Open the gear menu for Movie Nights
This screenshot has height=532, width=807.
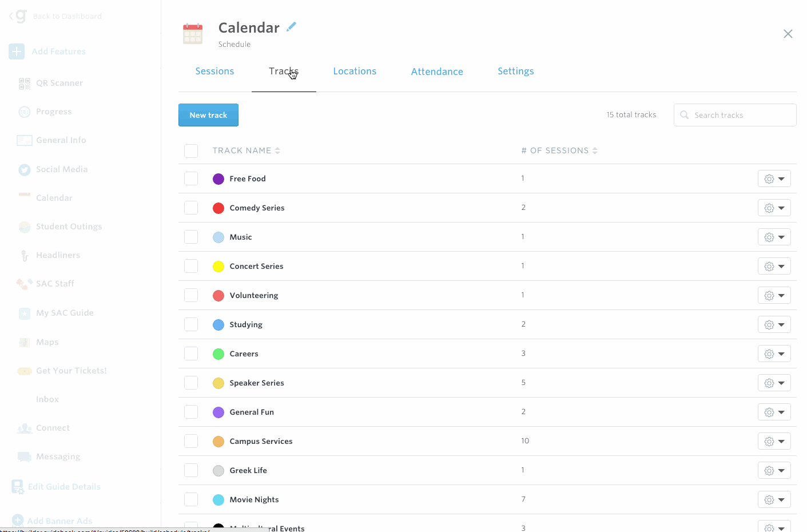pos(774,500)
